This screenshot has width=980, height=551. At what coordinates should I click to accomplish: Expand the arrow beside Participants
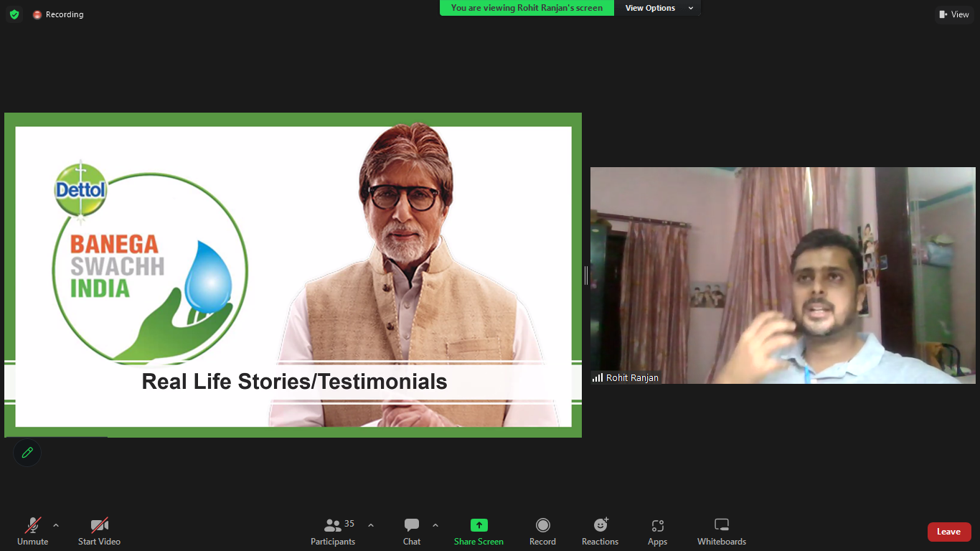(x=371, y=525)
